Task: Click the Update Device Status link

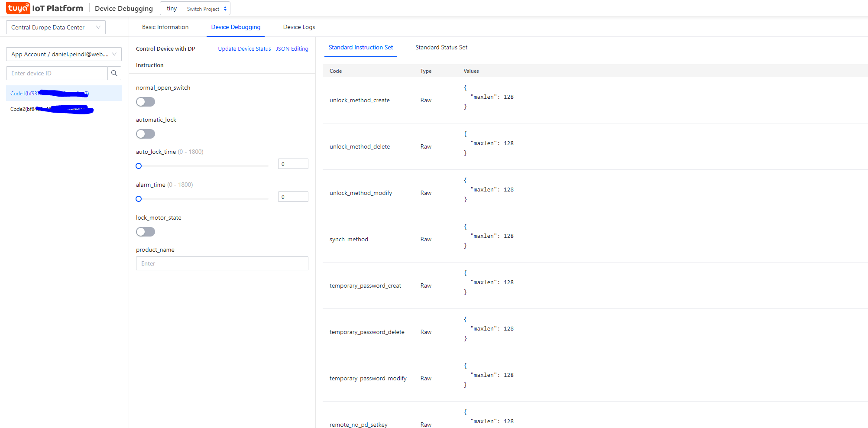Action: 244,49
